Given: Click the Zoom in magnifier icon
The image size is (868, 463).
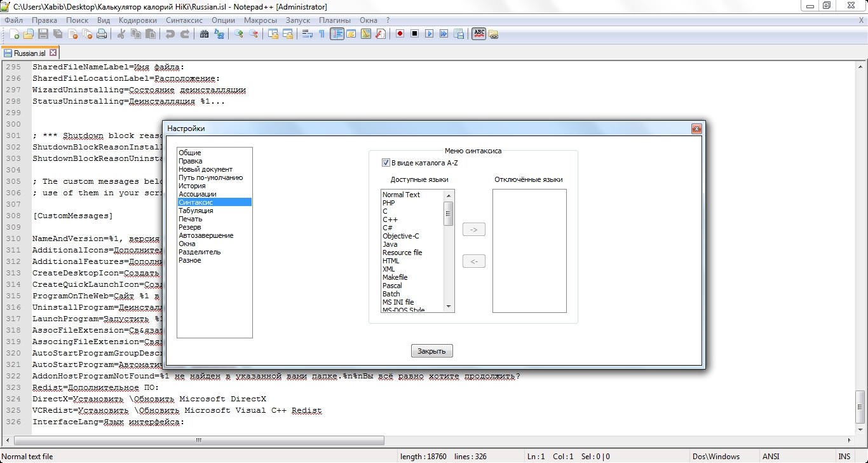Looking at the screenshot, I should (x=239, y=34).
